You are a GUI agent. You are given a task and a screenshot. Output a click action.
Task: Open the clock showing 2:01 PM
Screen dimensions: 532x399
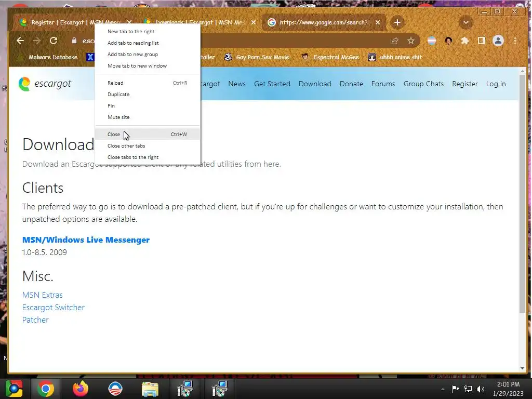(x=508, y=389)
